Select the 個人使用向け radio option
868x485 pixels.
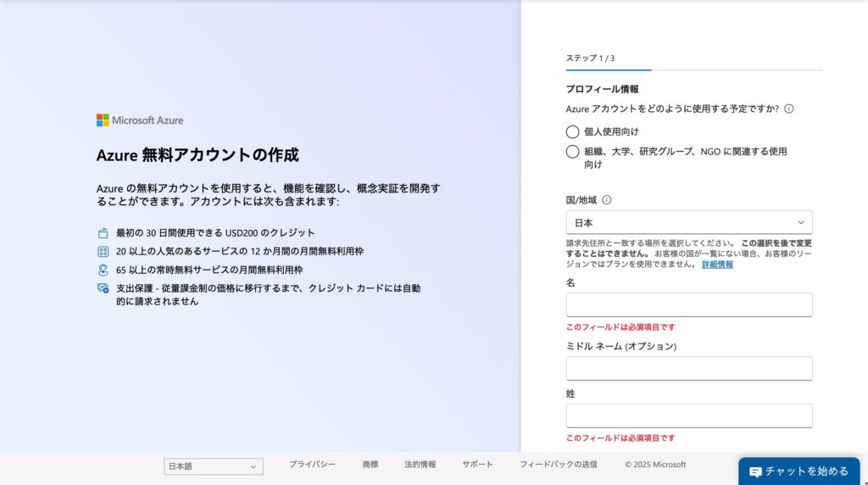coord(572,131)
